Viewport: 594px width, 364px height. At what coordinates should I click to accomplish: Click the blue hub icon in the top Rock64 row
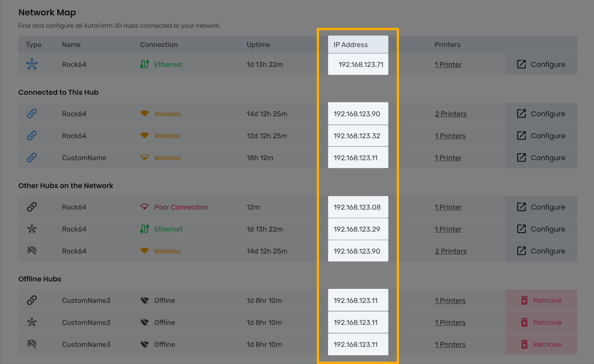pos(32,64)
